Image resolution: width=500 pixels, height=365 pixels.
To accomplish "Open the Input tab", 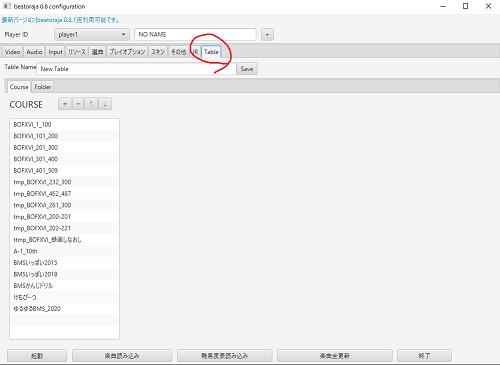I will 55,52.
